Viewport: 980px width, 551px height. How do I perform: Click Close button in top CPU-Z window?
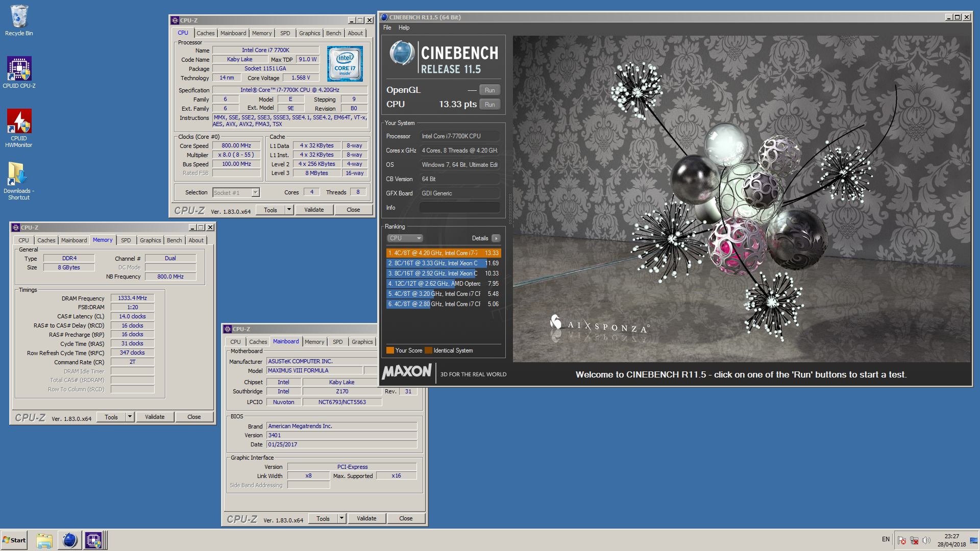tap(353, 210)
